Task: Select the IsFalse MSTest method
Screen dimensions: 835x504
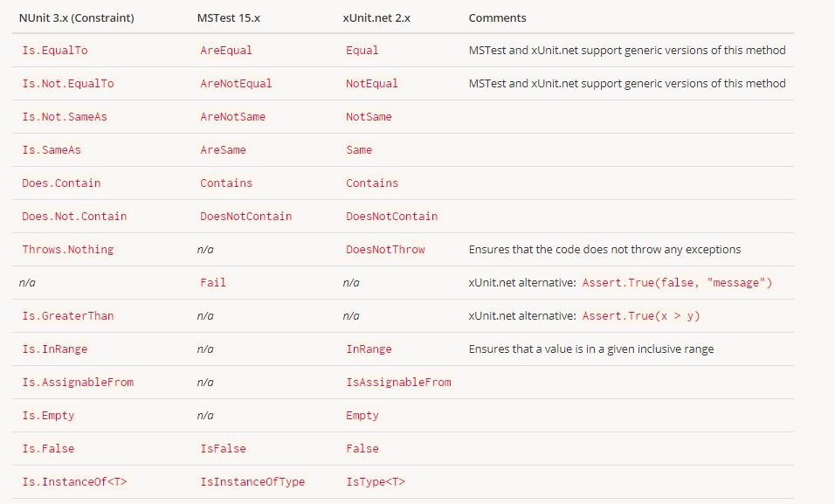Action: click(223, 449)
